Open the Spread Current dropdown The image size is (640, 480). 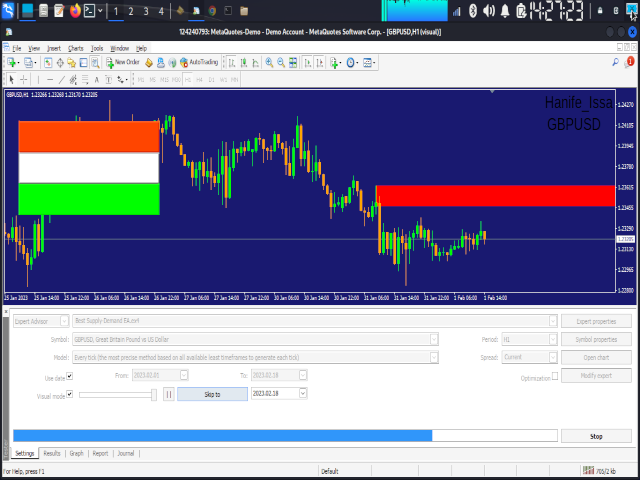point(553,357)
